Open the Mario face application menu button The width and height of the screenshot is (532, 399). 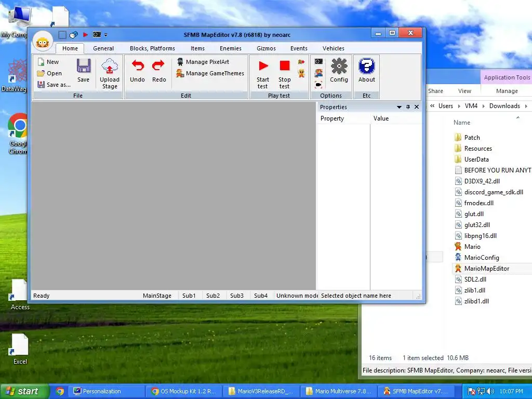click(x=43, y=42)
